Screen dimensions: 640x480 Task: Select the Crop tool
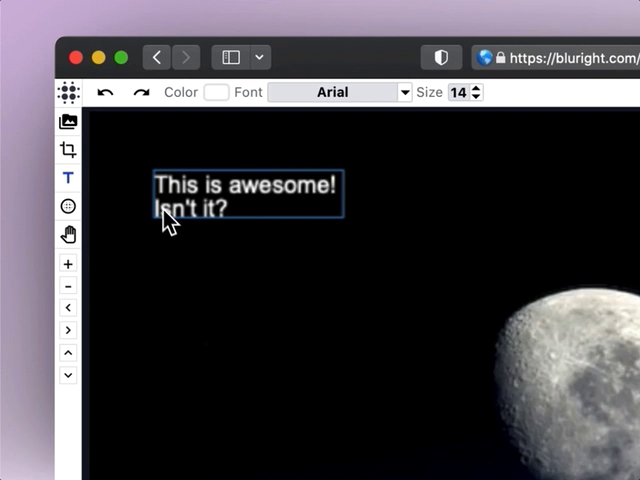(x=68, y=150)
